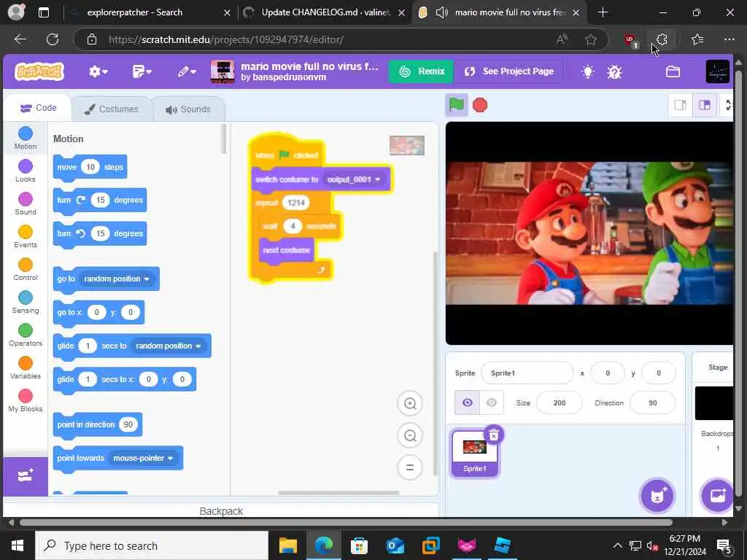The width and height of the screenshot is (747, 560).
Task: Select the Sound block category
Action: click(x=26, y=204)
